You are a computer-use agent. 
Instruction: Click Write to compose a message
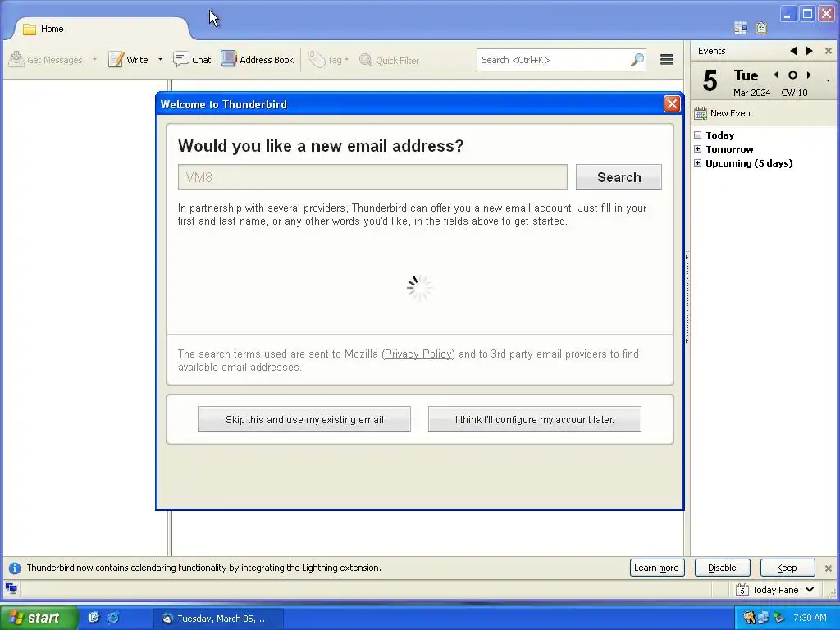[x=128, y=59]
